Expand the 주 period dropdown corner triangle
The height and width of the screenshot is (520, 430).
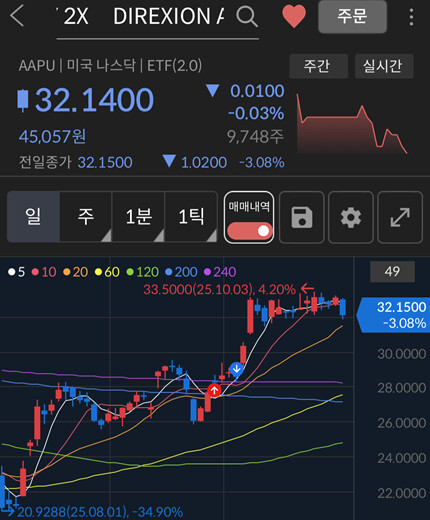tap(107, 236)
